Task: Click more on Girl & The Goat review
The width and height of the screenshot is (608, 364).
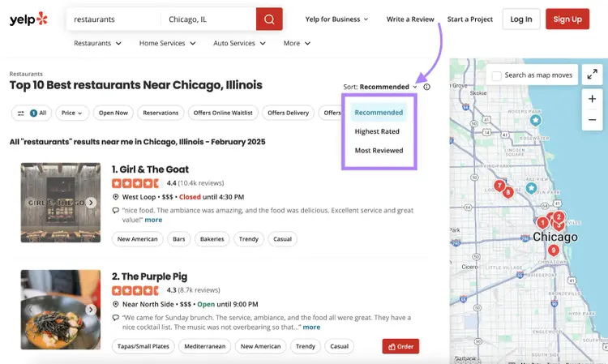Action: click(153, 220)
